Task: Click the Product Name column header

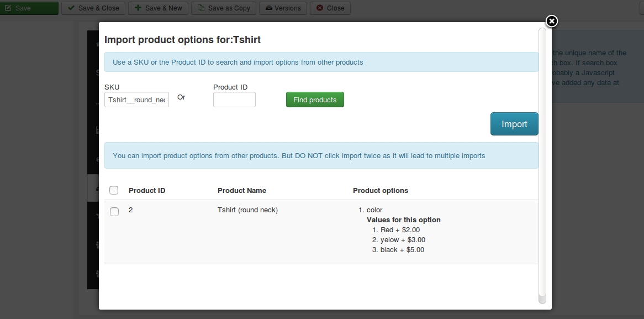Action: [x=242, y=190]
